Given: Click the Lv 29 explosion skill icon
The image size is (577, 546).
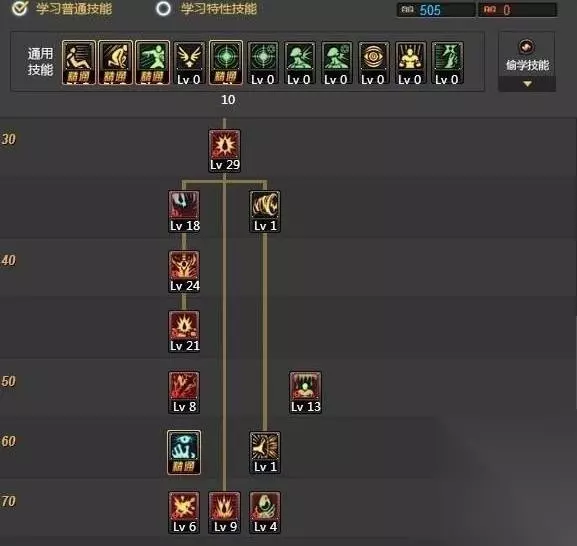Looking at the screenshot, I should 224,150.
